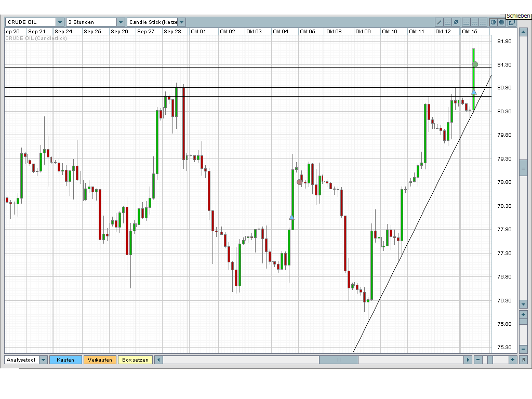Click the 78.80 price label
Screen dimensions: 532x399
pos(504,182)
